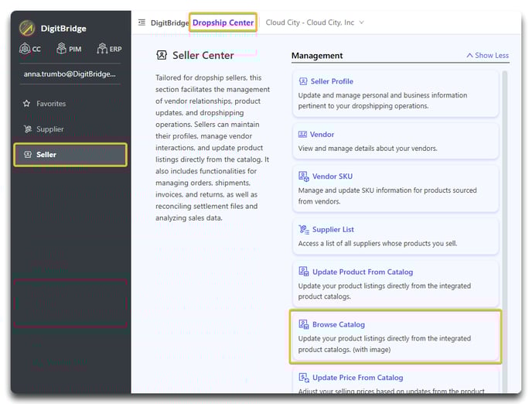The width and height of the screenshot is (532, 404).
Task: Click the Management panel vertical scrollbar
Action: click(504, 231)
